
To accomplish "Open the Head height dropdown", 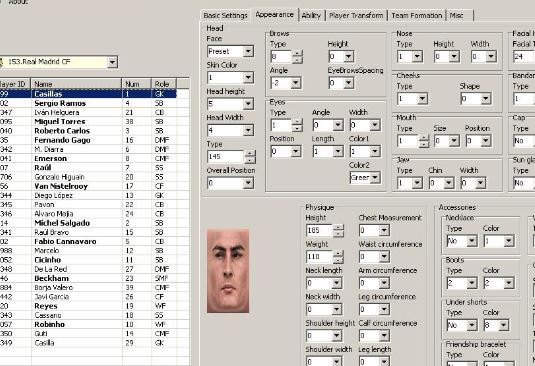I will click(248, 104).
